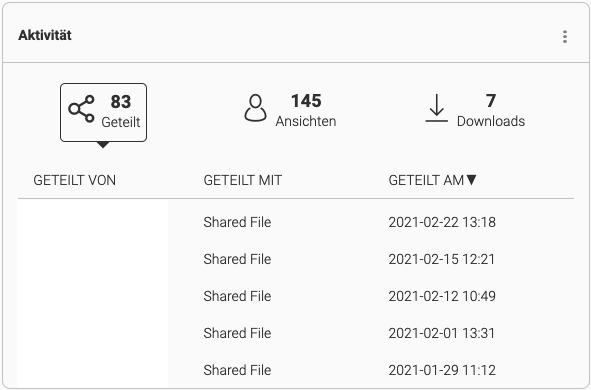
Task: Click the share icon beside 83
Action: [x=81, y=109]
